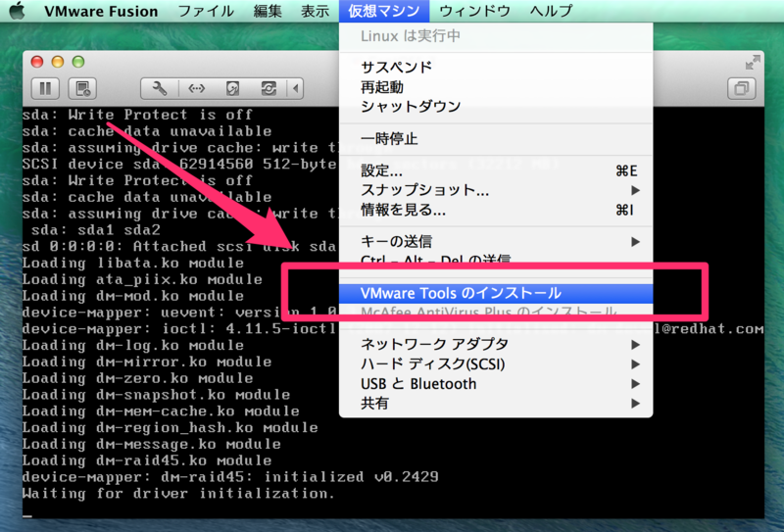The image size is (784, 532).
Task: Click console line 'Loading libata.ko module'
Action: pyautogui.click(x=133, y=264)
